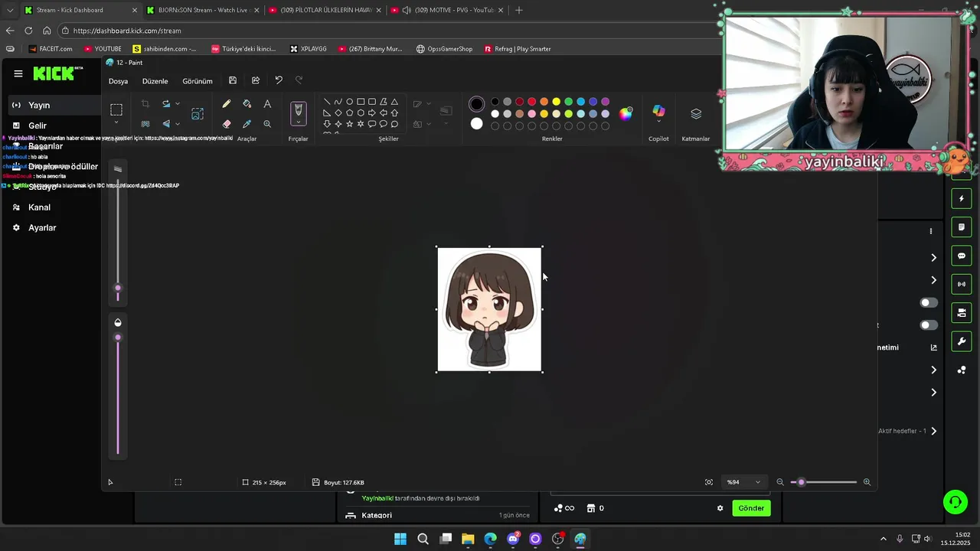Click the Copilot icon in Paint
Screen dimensions: 980x551
click(x=658, y=112)
